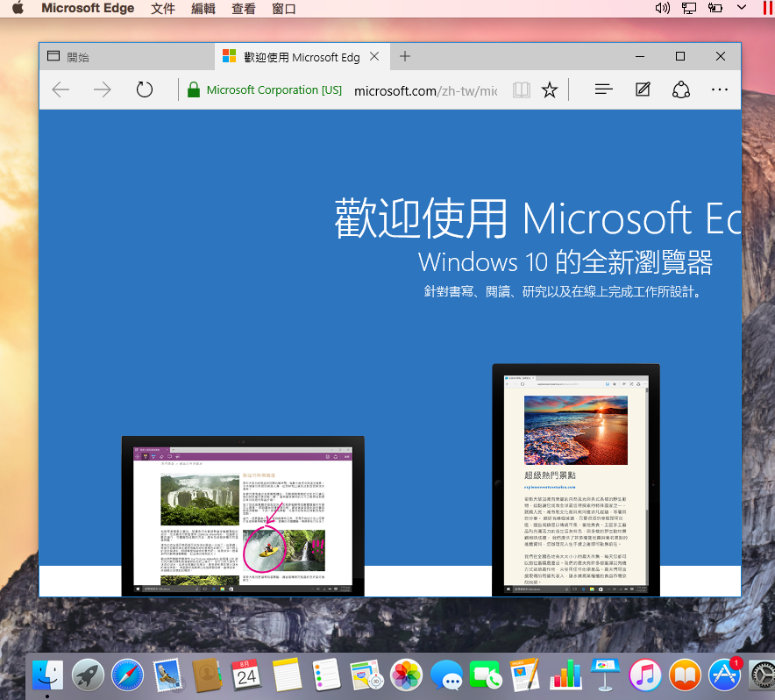
Task: Select the 歡迎使用 Microsoft Edg tab
Action: click(x=302, y=57)
